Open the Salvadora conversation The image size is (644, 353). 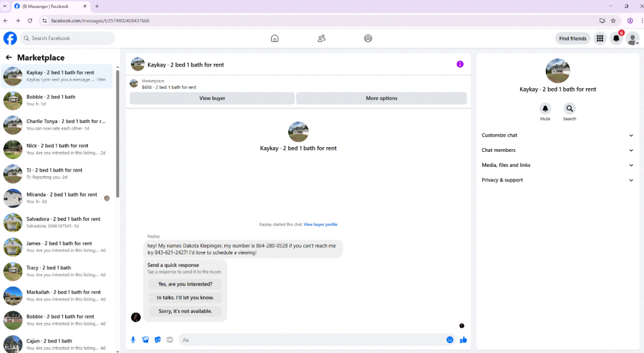(x=57, y=222)
